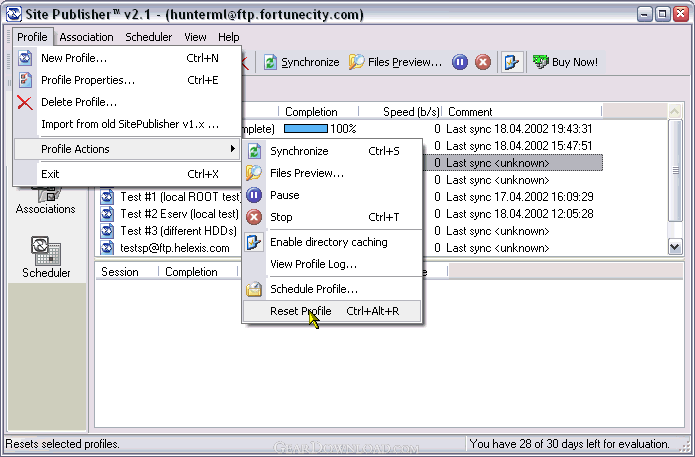Click the Session column header
Image resolution: width=695 pixels, height=457 pixels.
tap(126, 272)
